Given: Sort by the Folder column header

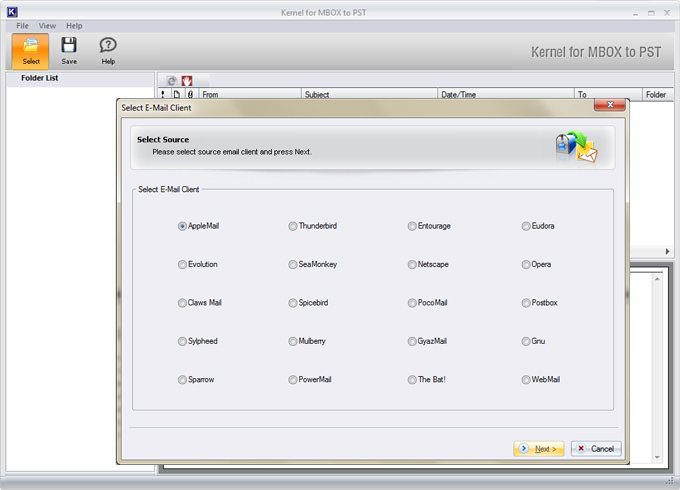Looking at the screenshot, I should coord(658,94).
